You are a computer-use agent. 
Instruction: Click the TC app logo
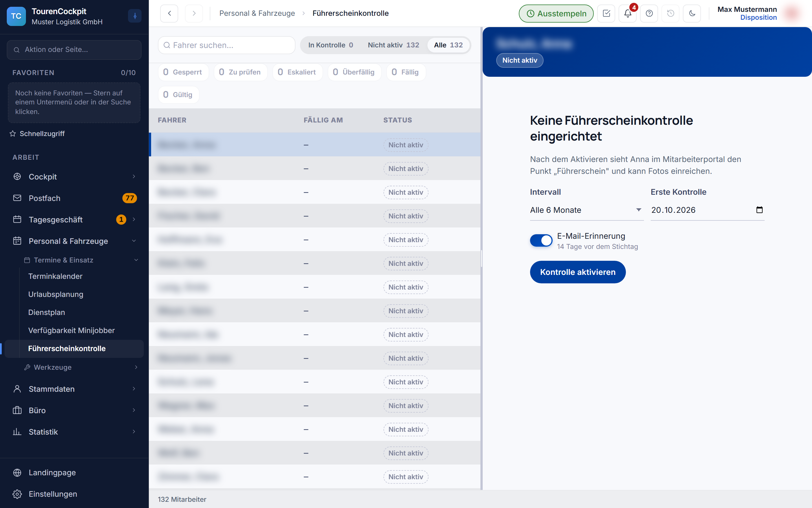point(16,16)
